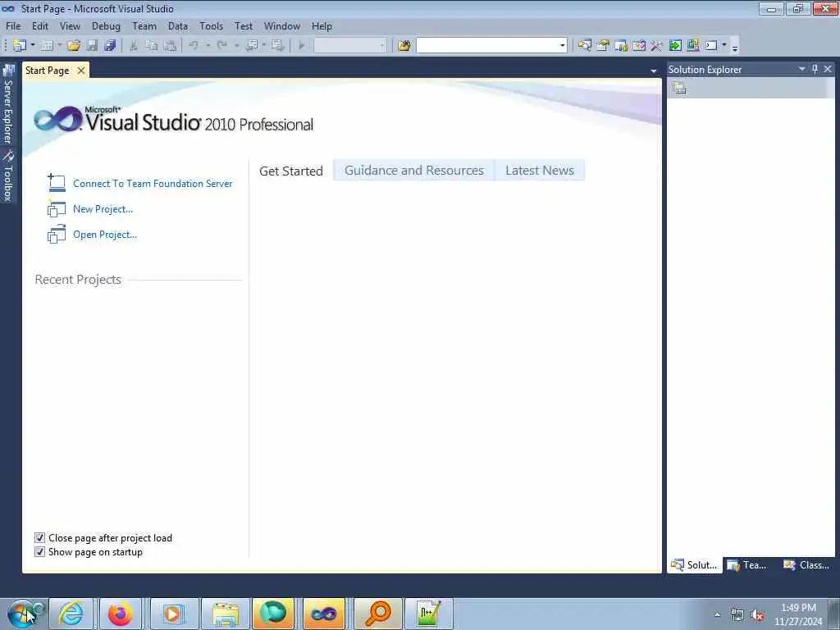Click the Cut scissors toolbar icon

coord(134,46)
